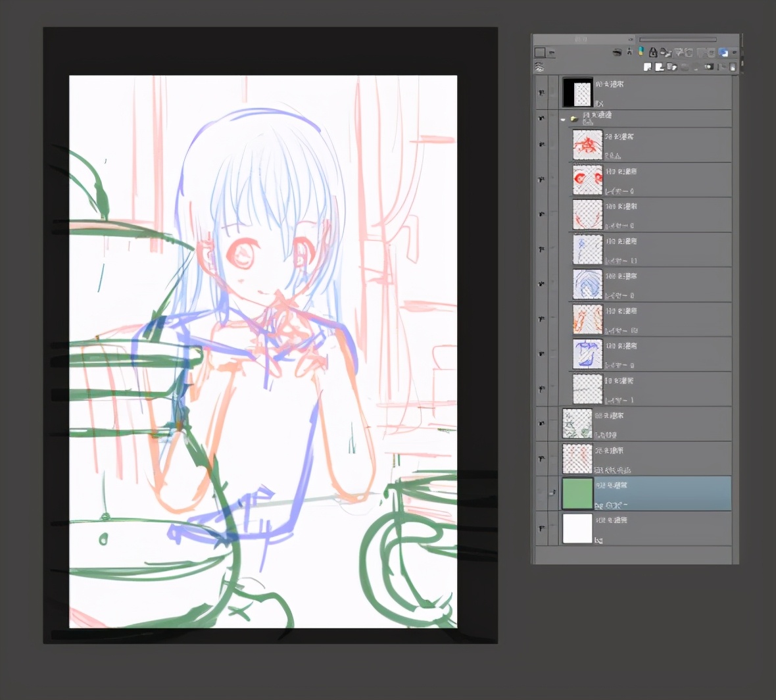Screen dimensions: 776x700
Task: Open dropdown arrow beside blue color icon
Action: point(734,52)
